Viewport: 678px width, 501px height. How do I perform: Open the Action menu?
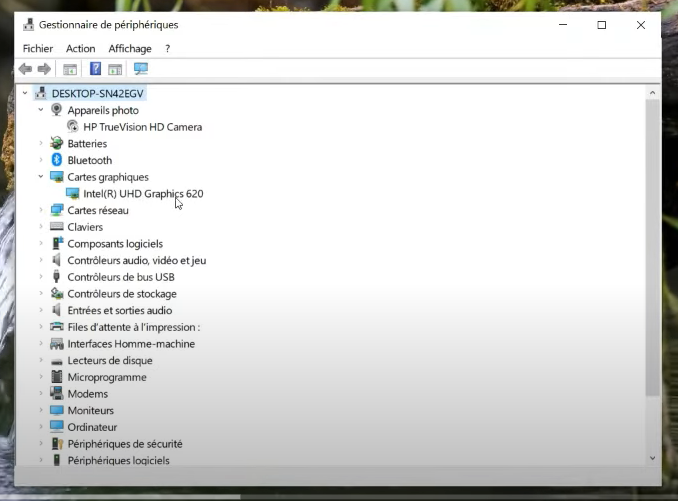coord(80,48)
